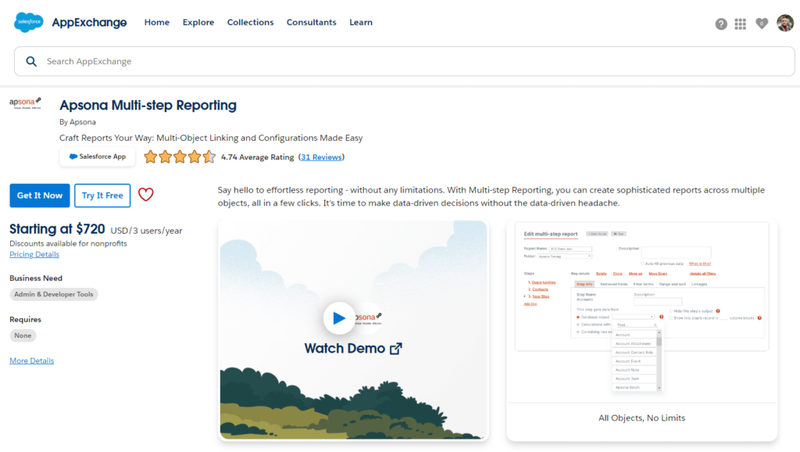Image resolution: width=800 pixels, height=452 pixels.
Task: Click the AppExchange title
Action: 89,22
